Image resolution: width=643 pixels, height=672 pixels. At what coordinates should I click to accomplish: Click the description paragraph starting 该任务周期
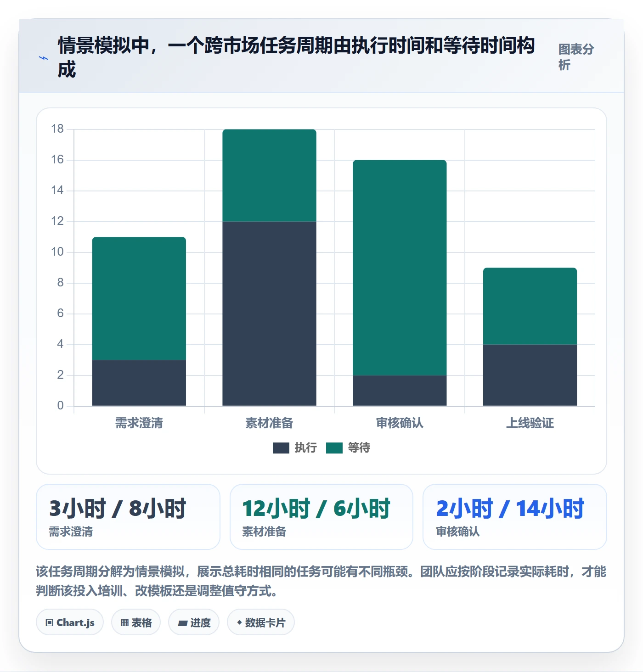pyautogui.click(x=321, y=581)
